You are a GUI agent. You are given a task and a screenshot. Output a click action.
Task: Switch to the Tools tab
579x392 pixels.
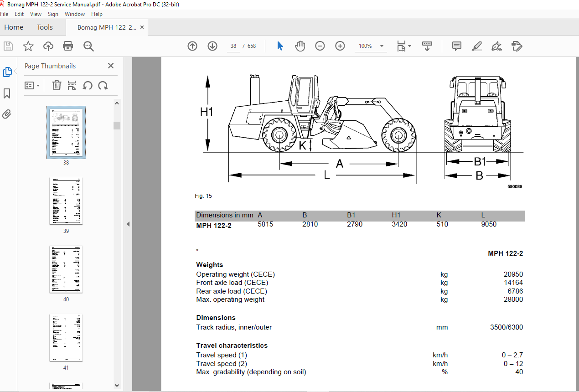[45, 27]
